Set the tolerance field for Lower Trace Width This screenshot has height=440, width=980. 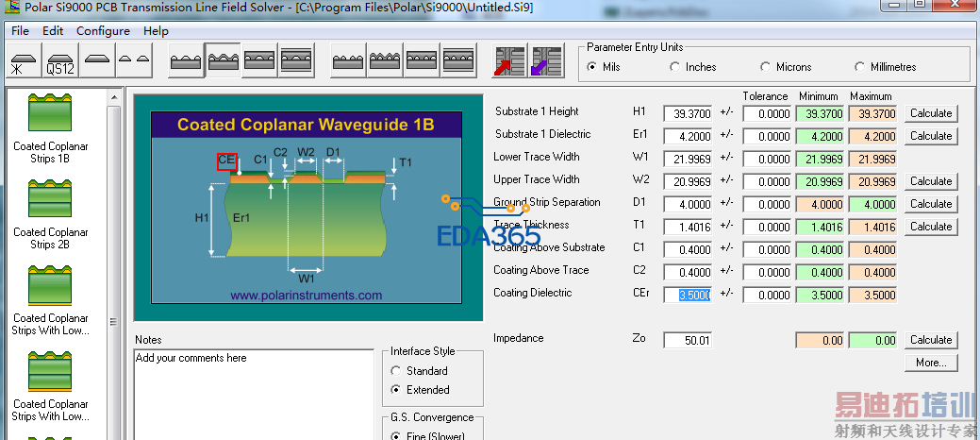tap(767, 159)
